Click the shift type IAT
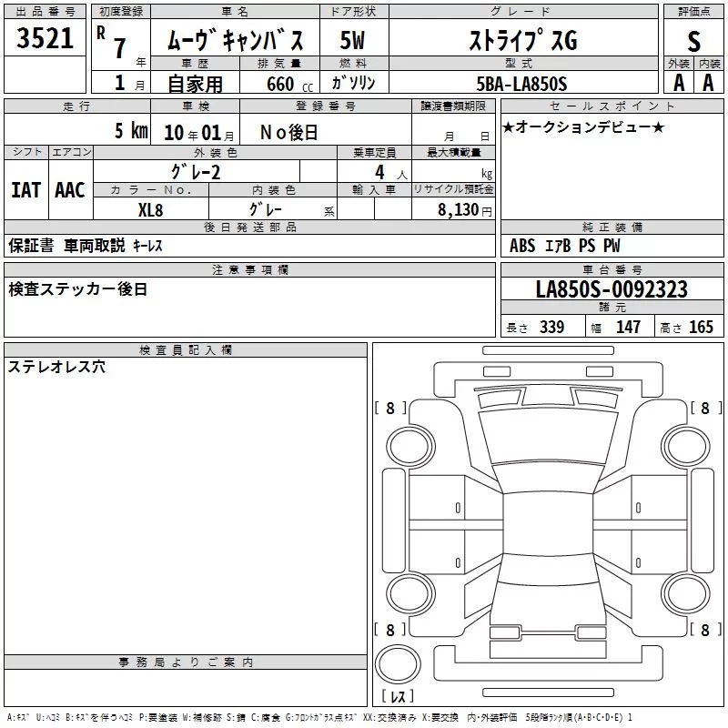 tap(26, 190)
